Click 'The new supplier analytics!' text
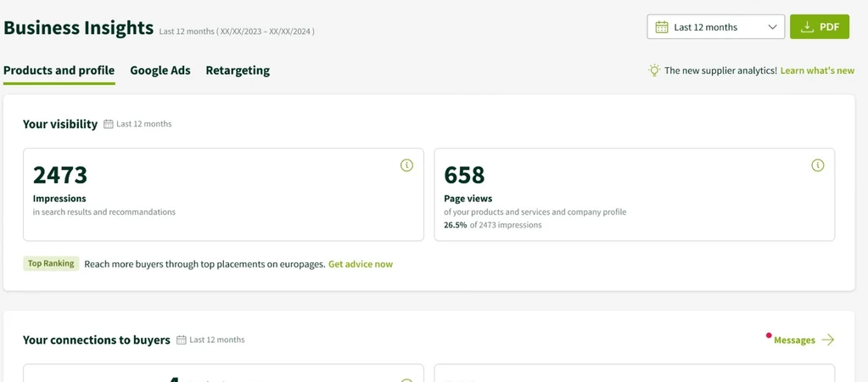The image size is (868, 382). tap(720, 70)
